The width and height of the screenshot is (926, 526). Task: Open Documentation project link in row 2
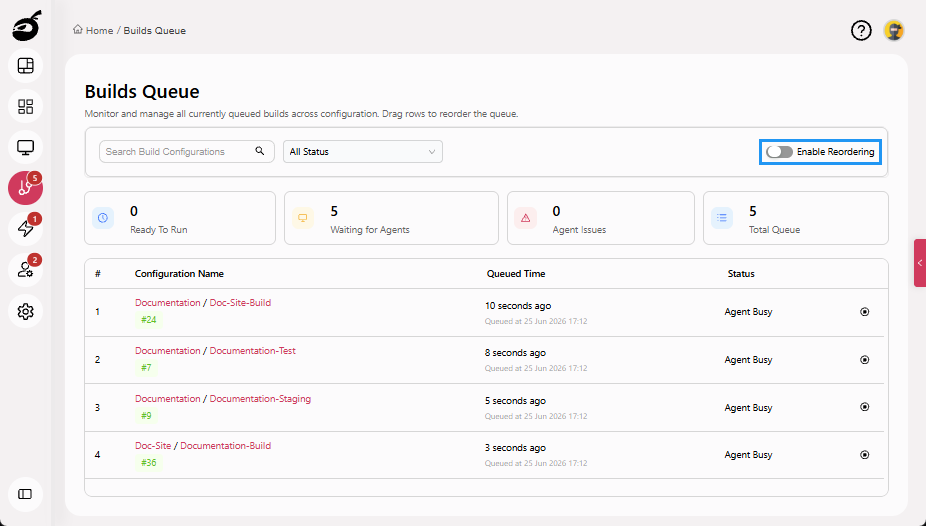click(x=168, y=351)
